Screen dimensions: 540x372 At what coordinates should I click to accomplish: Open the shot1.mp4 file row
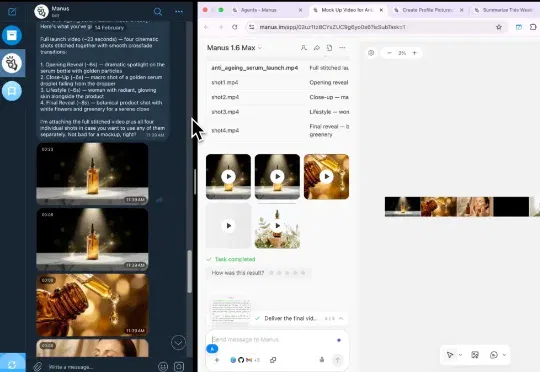(278, 83)
